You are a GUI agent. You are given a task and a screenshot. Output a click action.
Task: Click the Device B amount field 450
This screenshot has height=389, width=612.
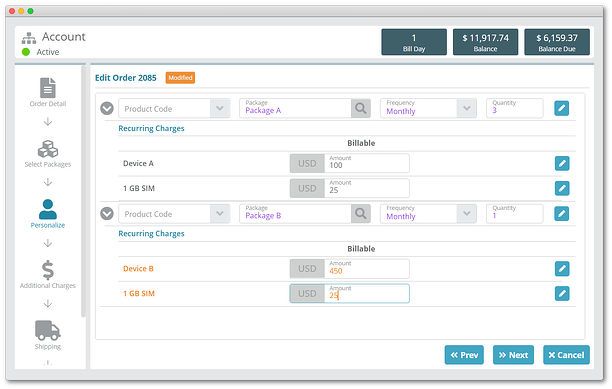click(367, 269)
